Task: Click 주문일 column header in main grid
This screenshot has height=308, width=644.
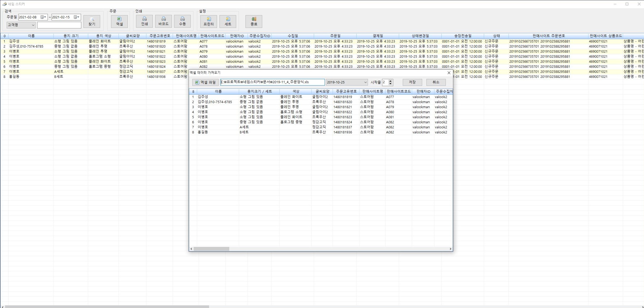Action: (x=335, y=36)
